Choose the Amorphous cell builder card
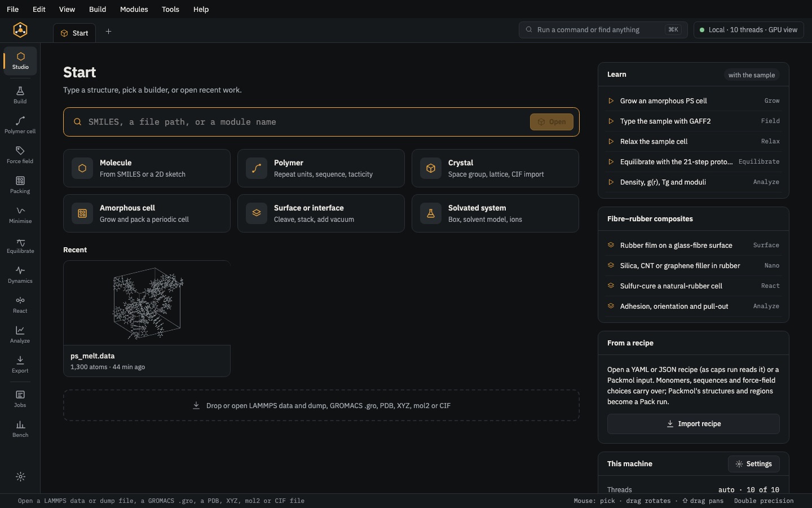The image size is (812, 508). coord(147,213)
